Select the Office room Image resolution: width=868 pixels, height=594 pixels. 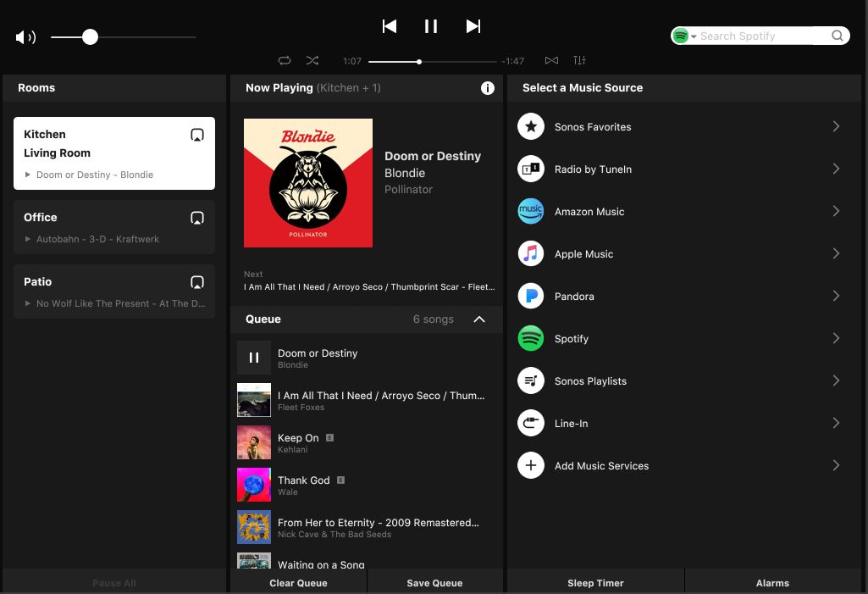[114, 227]
